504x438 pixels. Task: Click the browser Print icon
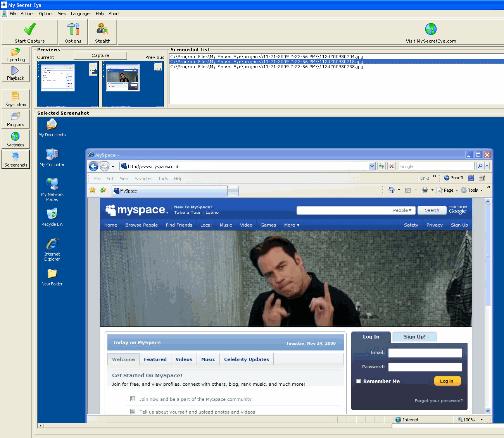(x=425, y=190)
